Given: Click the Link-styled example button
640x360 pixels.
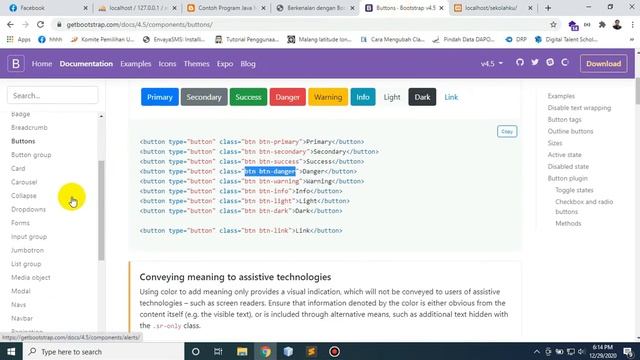Looking at the screenshot, I should point(451,97).
